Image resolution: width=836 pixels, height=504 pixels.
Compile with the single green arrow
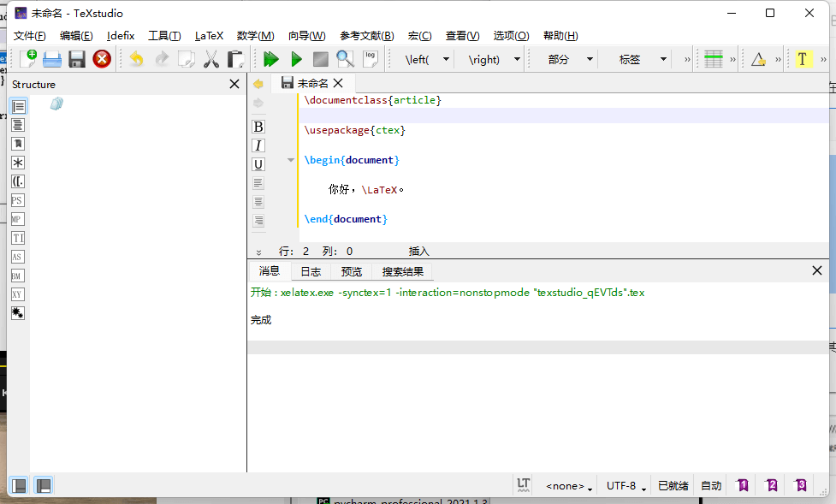(x=296, y=59)
